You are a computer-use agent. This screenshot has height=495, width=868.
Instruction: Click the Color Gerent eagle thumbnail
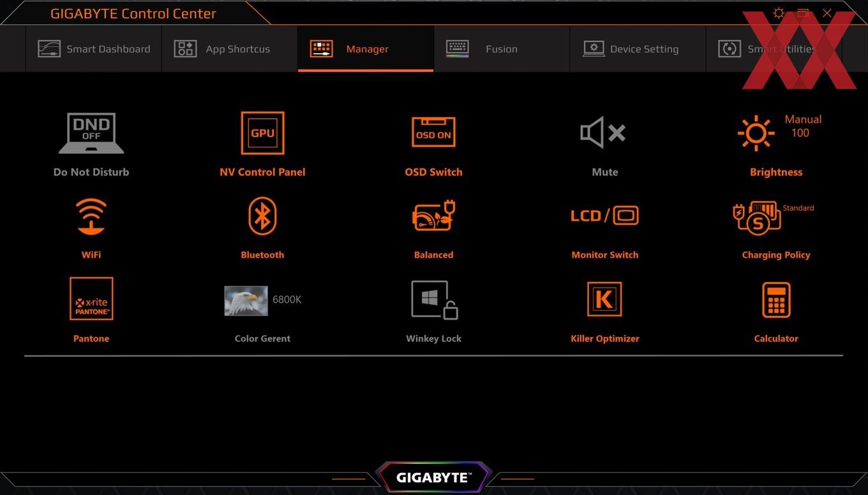tap(246, 301)
